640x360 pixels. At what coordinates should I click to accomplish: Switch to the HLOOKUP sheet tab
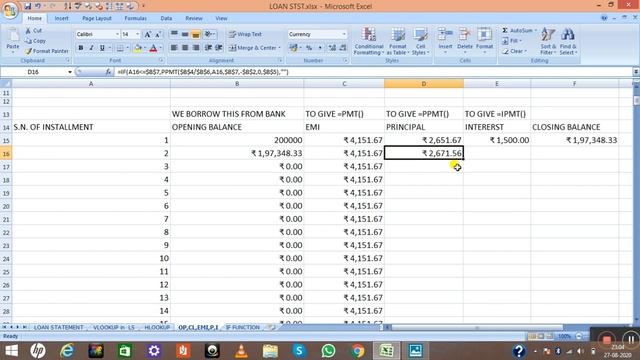(x=157, y=327)
